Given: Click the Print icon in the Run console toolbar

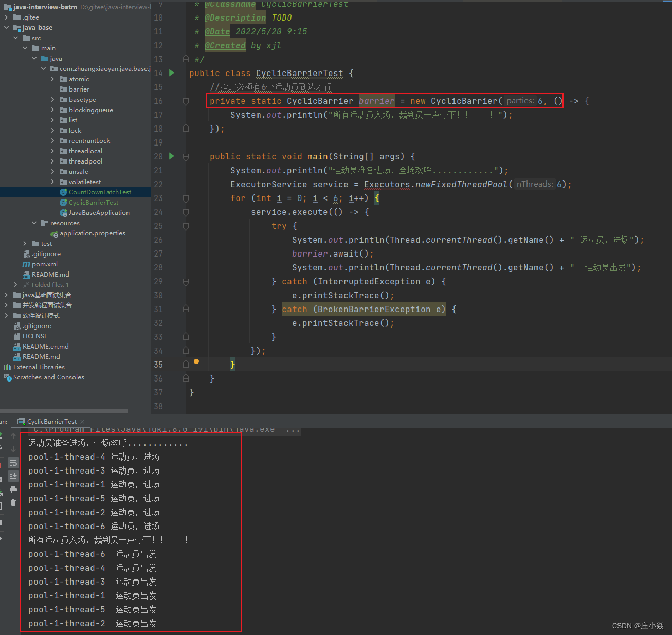Looking at the screenshot, I should tap(13, 489).
